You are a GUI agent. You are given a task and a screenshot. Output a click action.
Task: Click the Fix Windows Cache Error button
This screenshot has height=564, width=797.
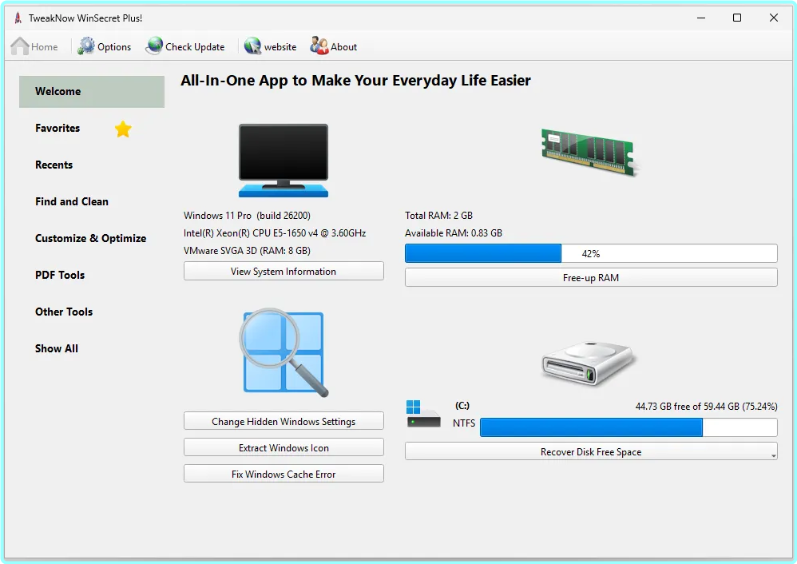click(x=283, y=474)
